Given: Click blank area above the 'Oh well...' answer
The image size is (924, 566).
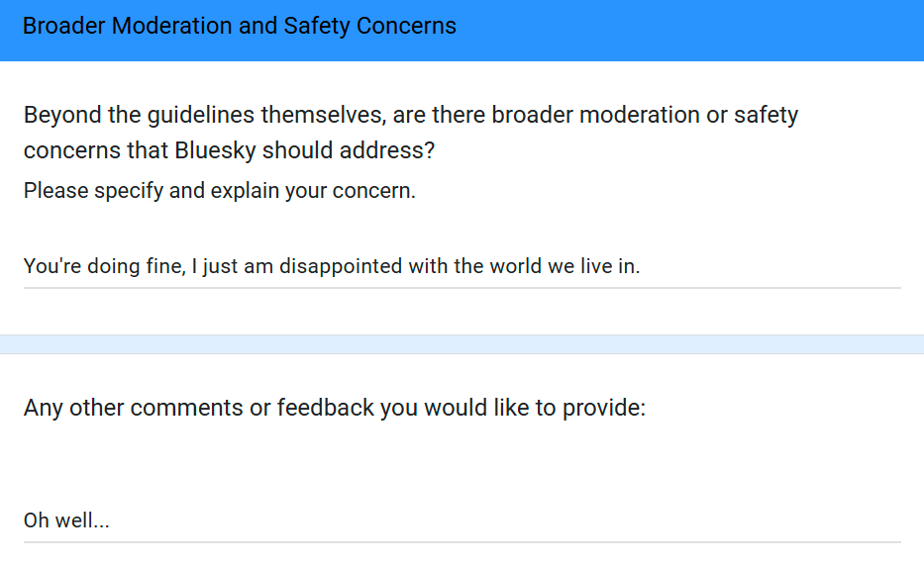Looking at the screenshot, I should pos(462,465).
